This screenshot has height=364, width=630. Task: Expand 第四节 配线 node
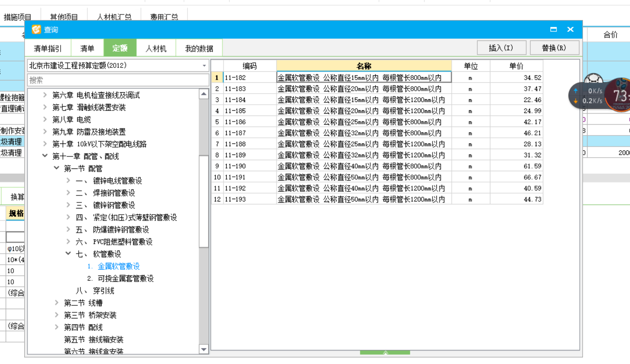pos(56,327)
